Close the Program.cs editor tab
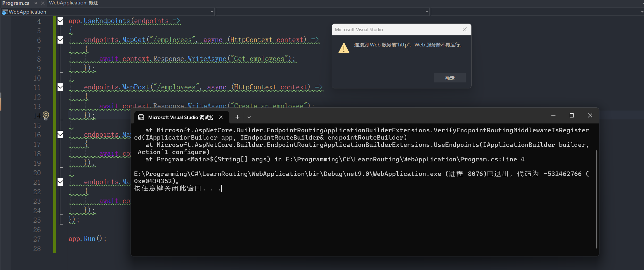 click(43, 3)
